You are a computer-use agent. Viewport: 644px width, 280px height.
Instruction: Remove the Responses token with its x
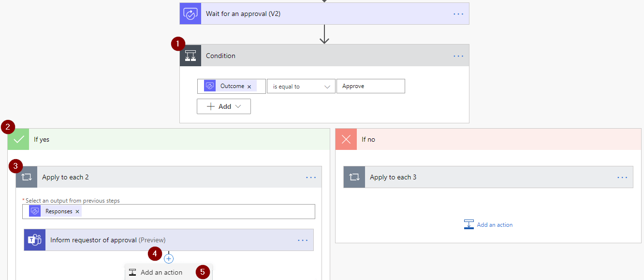point(77,211)
